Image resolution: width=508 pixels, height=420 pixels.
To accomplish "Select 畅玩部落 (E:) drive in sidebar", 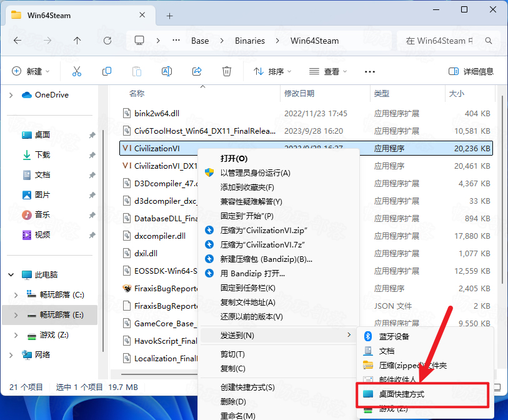I will (50, 314).
